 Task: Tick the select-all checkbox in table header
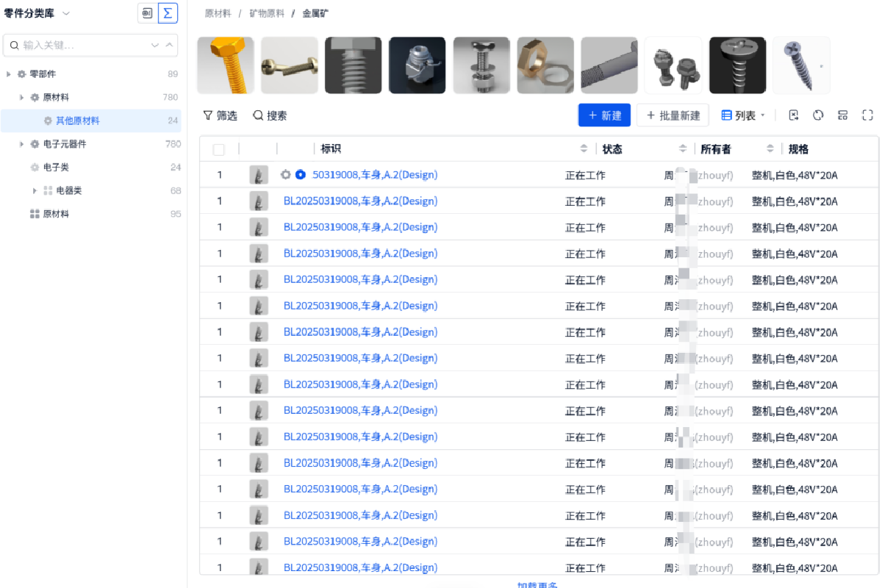[x=219, y=149]
